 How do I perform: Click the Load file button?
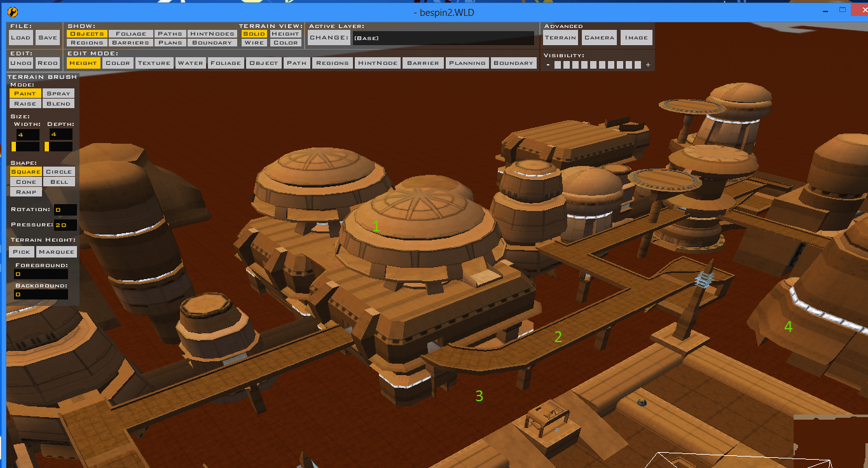20,38
